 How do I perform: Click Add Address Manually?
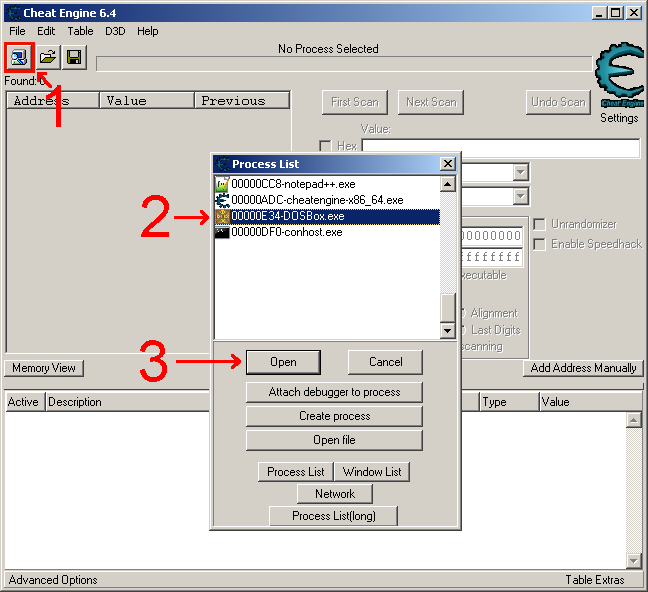coord(583,368)
